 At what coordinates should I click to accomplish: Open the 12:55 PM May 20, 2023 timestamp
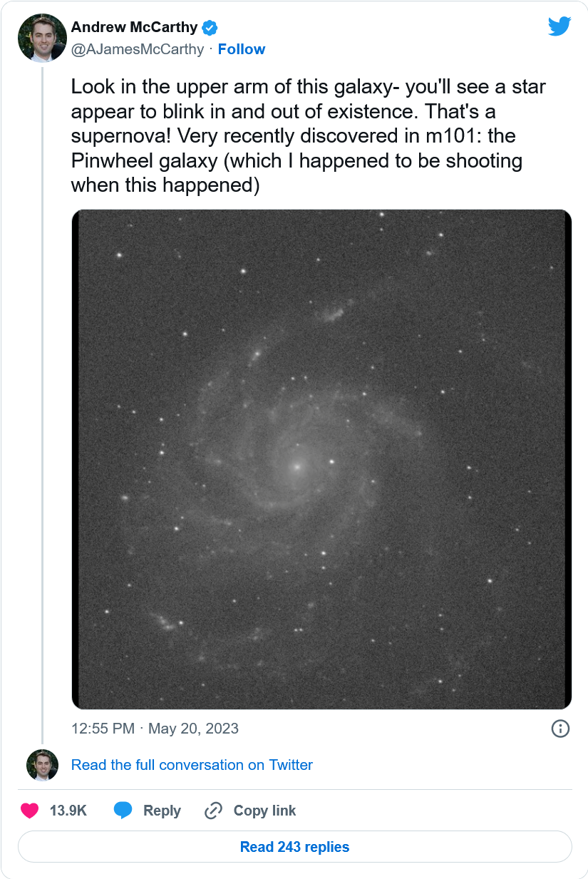tap(155, 728)
